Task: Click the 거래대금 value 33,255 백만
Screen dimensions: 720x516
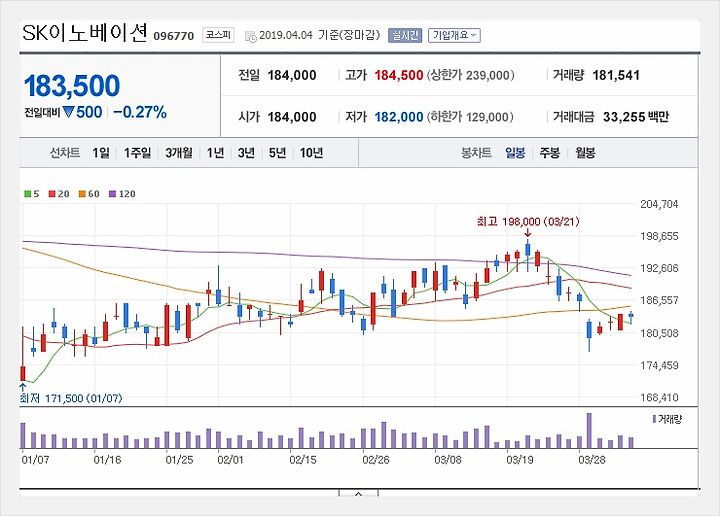Action: 636,117
